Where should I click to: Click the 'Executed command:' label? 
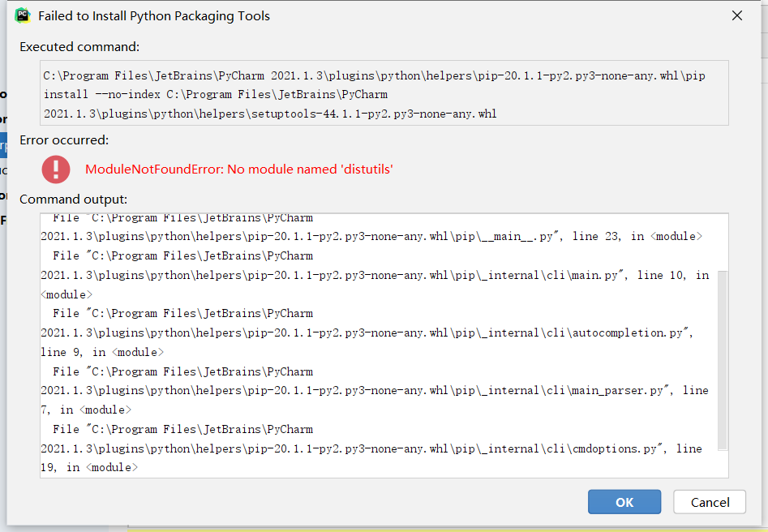(x=79, y=47)
